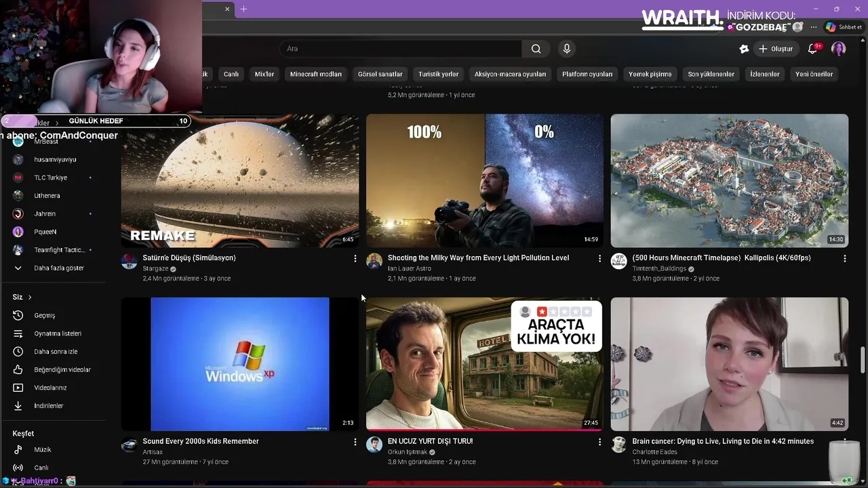Open Tinttenth_Buildings channel avatar

click(x=618, y=262)
